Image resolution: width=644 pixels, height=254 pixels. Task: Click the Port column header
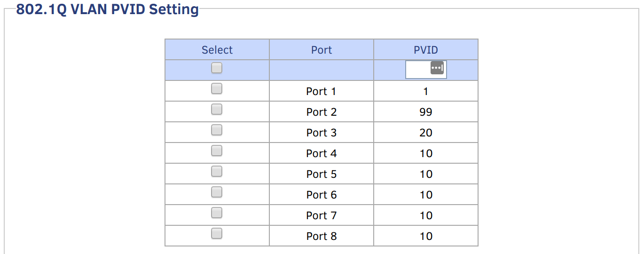(322, 50)
